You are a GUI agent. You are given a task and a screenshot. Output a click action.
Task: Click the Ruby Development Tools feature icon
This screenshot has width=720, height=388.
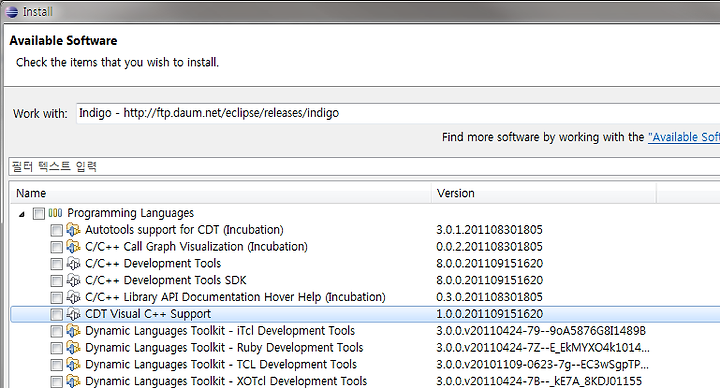pyautogui.click(x=73, y=348)
